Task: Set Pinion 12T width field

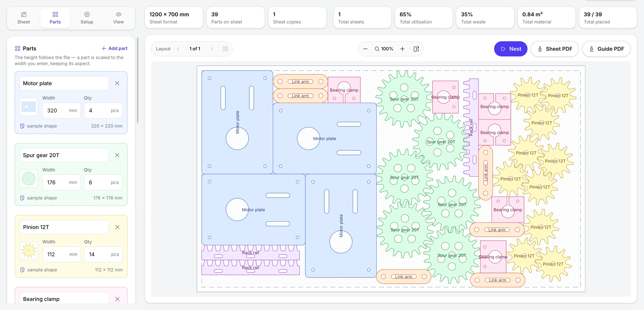Action: [x=62, y=254]
